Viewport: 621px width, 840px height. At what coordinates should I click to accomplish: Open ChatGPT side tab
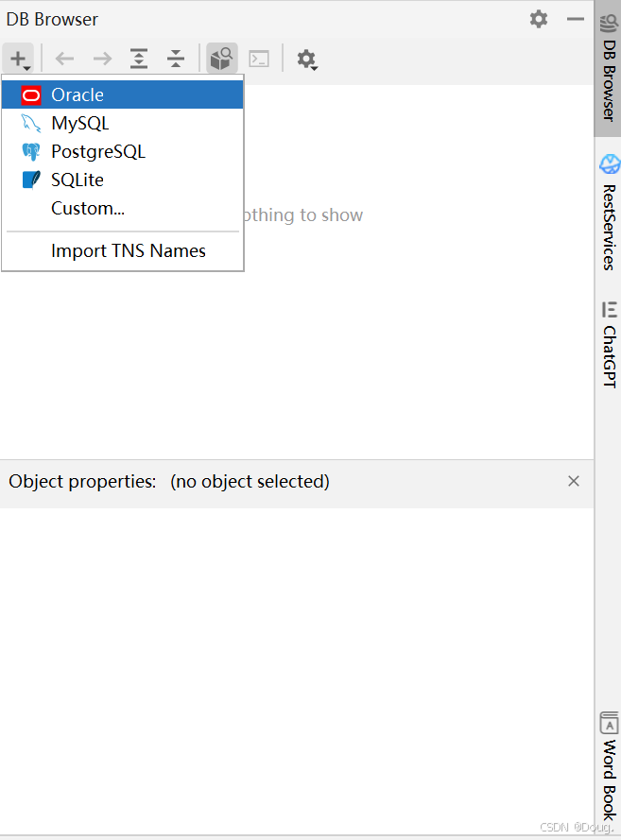click(x=608, y=345)
